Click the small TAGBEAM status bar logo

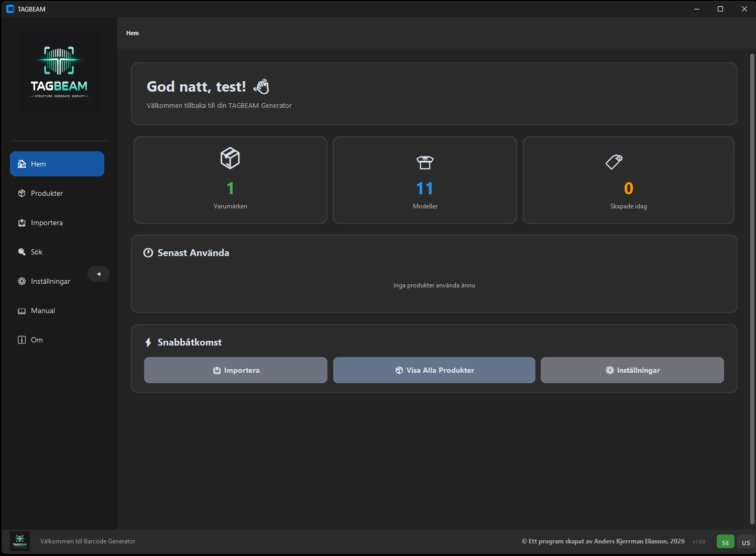point(20,541)
